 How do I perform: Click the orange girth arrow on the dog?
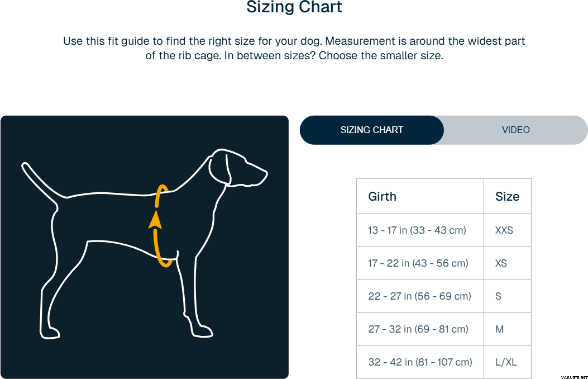coord(156,220)
